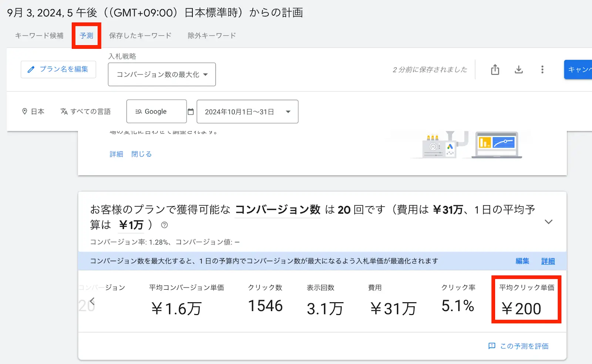Screen dimensions: 592x364
Task: Open the 除外キーワード tab
Action: point(211,36)
